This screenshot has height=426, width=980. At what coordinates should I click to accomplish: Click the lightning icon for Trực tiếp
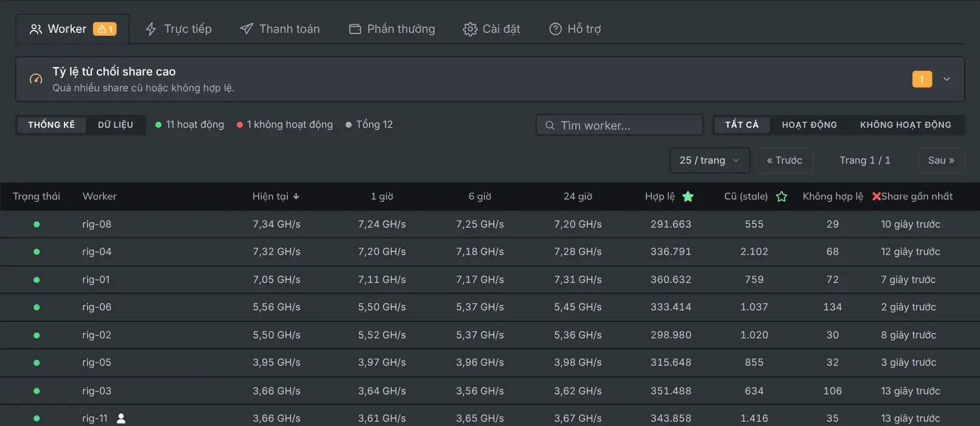tap(151, 29)
